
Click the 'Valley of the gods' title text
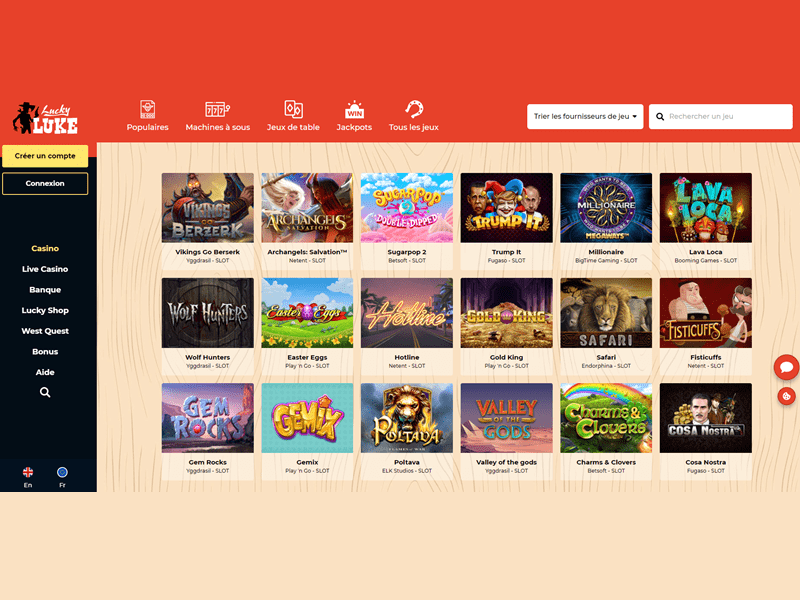(x=507, y=462)
